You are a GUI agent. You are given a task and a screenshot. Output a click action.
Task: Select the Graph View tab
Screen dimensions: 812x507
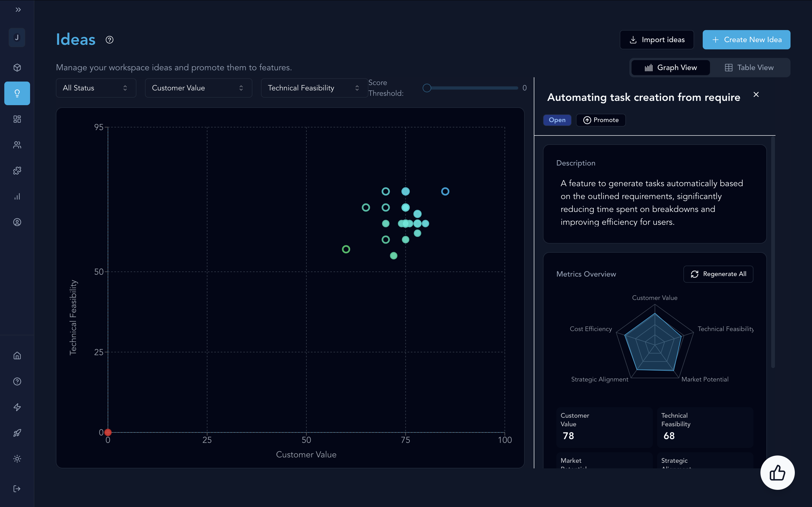[670, 68]
